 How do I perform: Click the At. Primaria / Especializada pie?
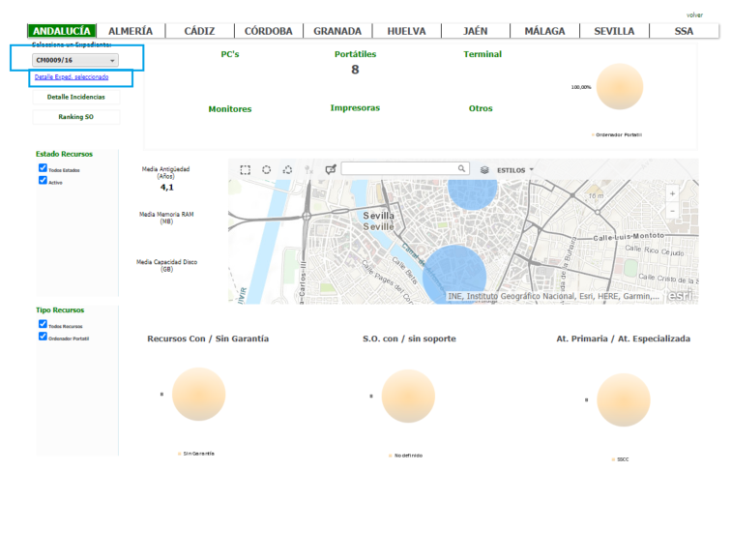tap(624, 400)
